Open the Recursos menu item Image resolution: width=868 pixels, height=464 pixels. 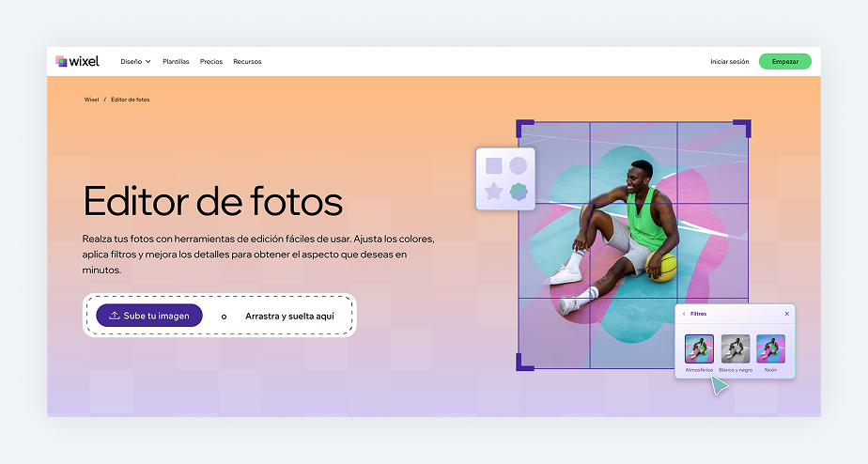click(247, 61)
